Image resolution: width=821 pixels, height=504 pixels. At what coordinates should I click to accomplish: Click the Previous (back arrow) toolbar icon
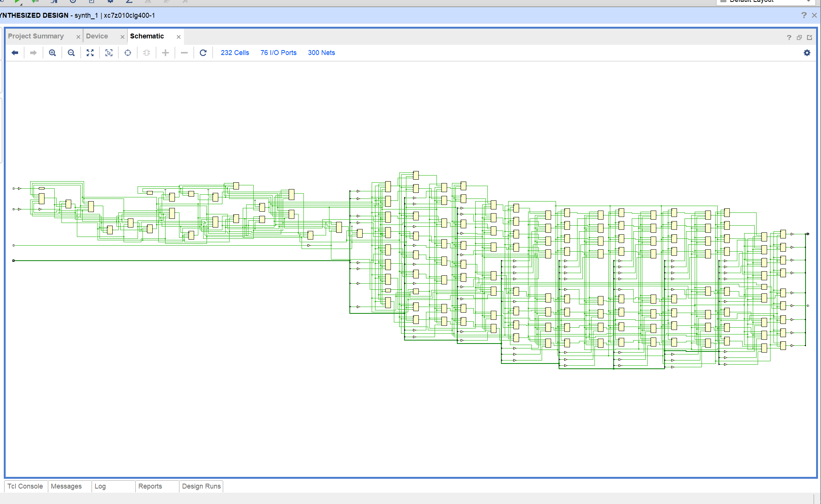click(15, 53)
